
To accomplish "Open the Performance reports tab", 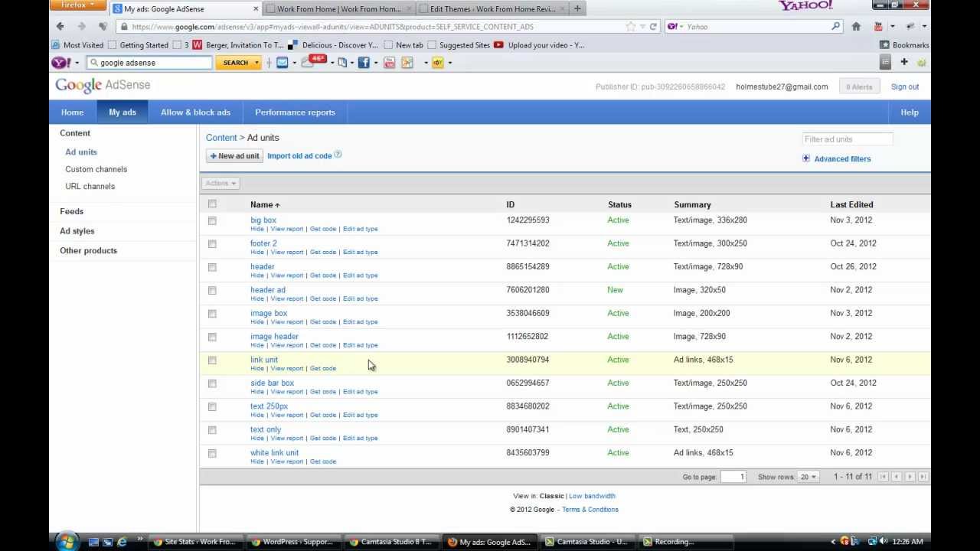I will coord(295,112).
